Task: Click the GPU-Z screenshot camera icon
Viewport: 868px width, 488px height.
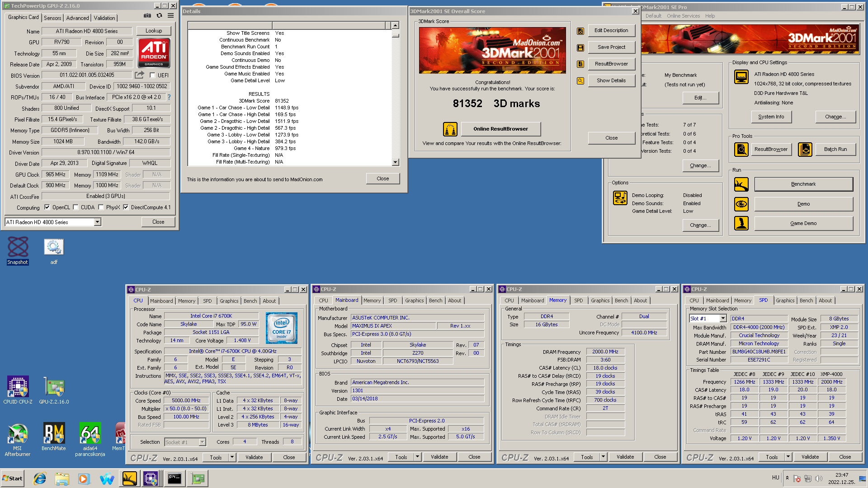Action: pyautogui.click(x=147, y=15)
